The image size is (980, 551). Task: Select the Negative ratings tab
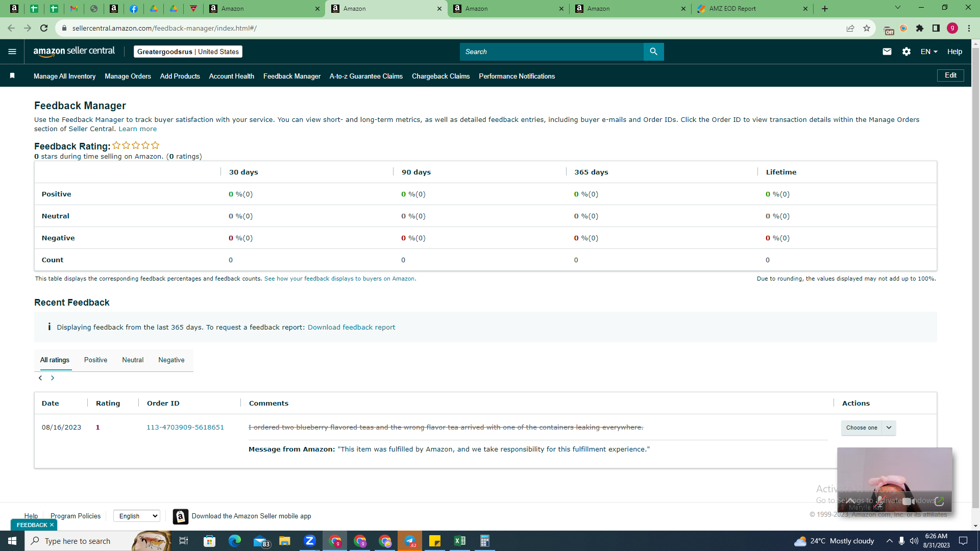[x=171, y=360]
